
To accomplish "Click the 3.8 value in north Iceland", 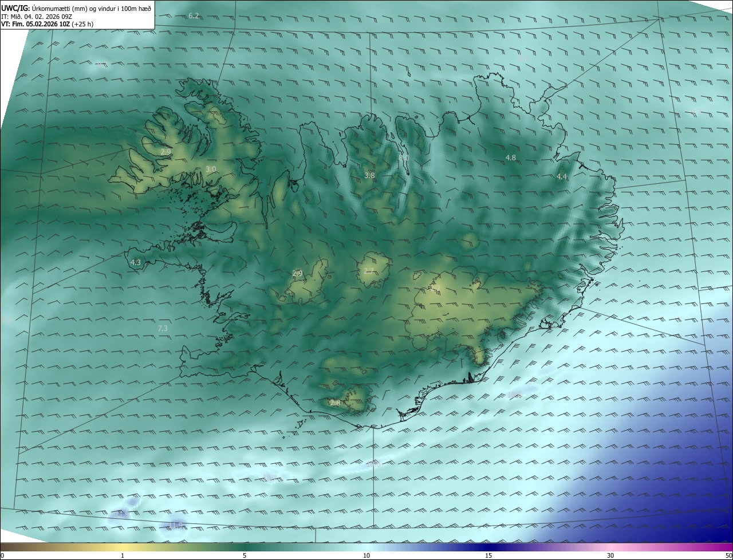I will (369, 175).
